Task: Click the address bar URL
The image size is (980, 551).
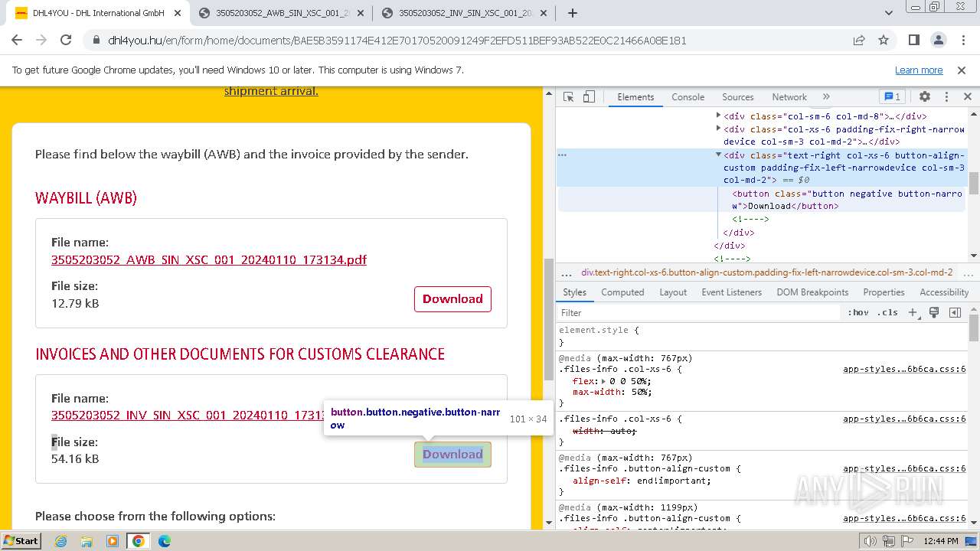Action: (x=397, y=41)
